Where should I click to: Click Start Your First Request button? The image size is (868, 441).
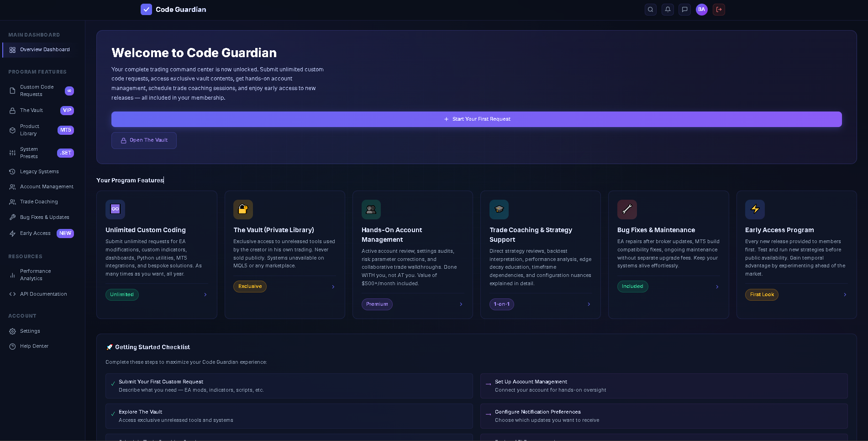click(477, 119)
